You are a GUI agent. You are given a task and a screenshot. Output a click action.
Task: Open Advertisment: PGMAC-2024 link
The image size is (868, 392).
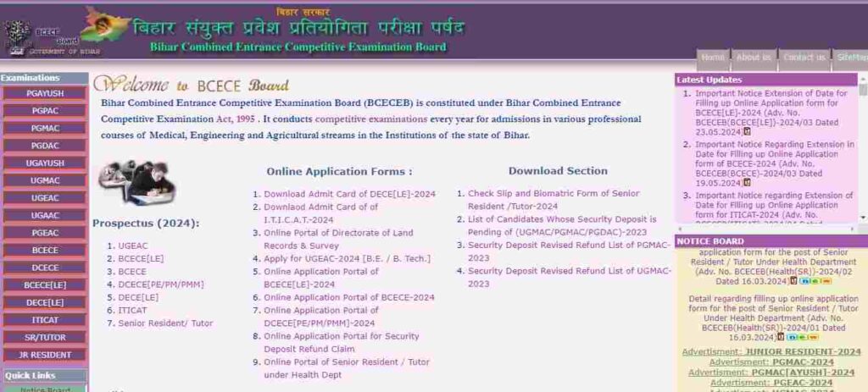tap(771, 362)
